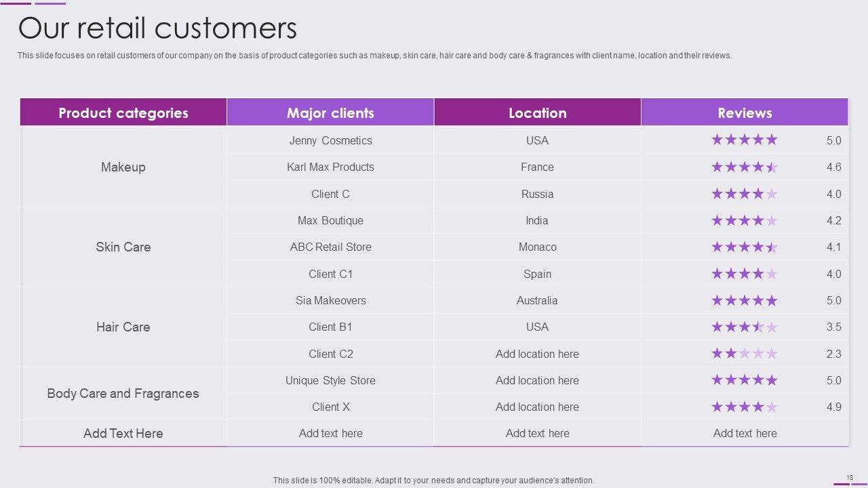This screenshot has width=868, height=488.
Task: Click the Product categories column header
Action: coord(123,113)
